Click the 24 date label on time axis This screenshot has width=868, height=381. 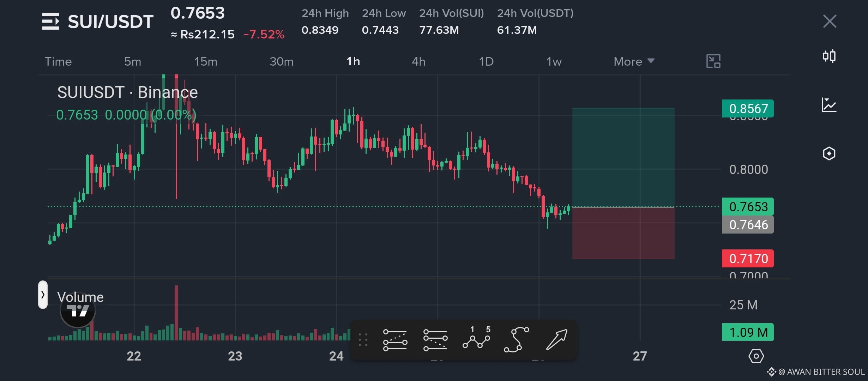point(336,356)
